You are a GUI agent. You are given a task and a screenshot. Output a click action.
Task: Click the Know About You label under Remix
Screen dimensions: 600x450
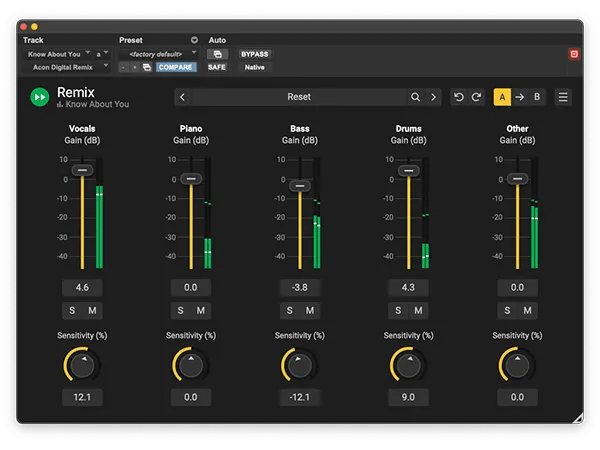pyautogui.click(x=97, y=104)
